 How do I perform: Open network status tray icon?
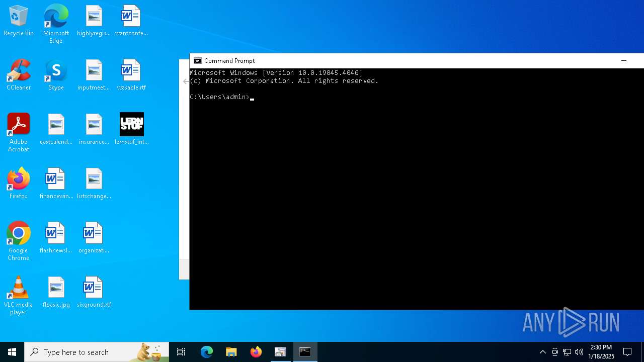pyautogui.click(x=567, y=352)
